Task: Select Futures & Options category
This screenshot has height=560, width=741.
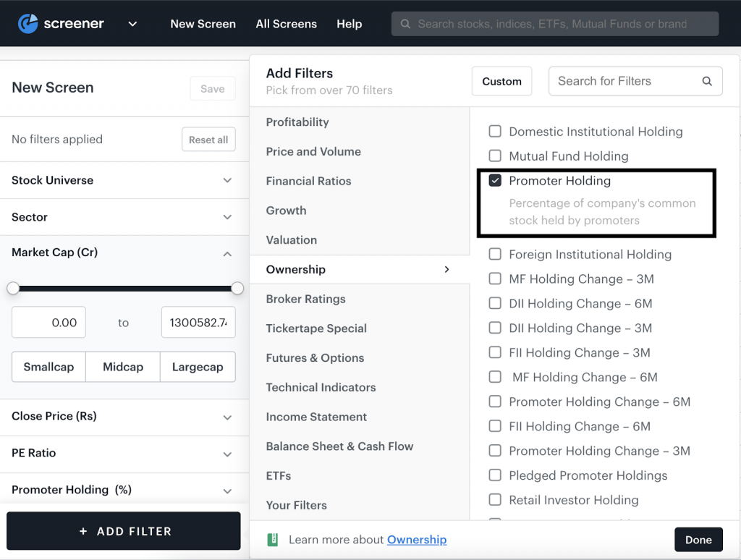Action: [x=359, y=357]
